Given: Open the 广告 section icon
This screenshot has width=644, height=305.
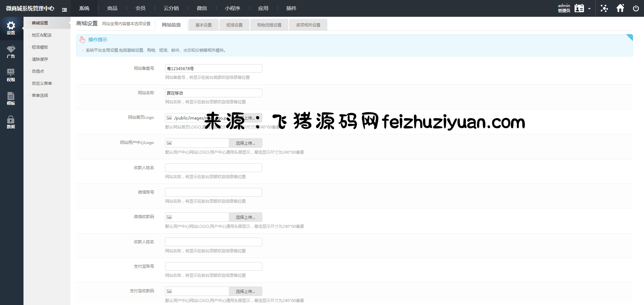Looking at the screenshot, I should 11,51.
